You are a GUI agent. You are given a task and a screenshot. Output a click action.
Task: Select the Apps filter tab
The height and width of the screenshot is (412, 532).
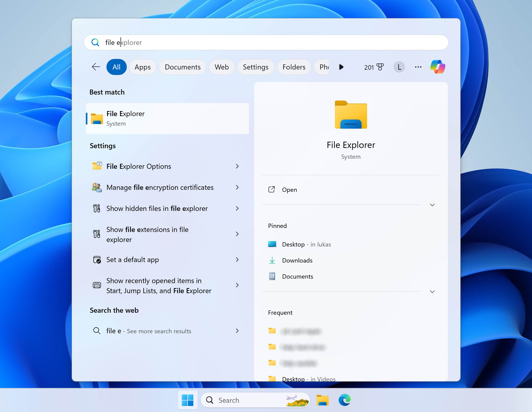click(x=142, y=67)
